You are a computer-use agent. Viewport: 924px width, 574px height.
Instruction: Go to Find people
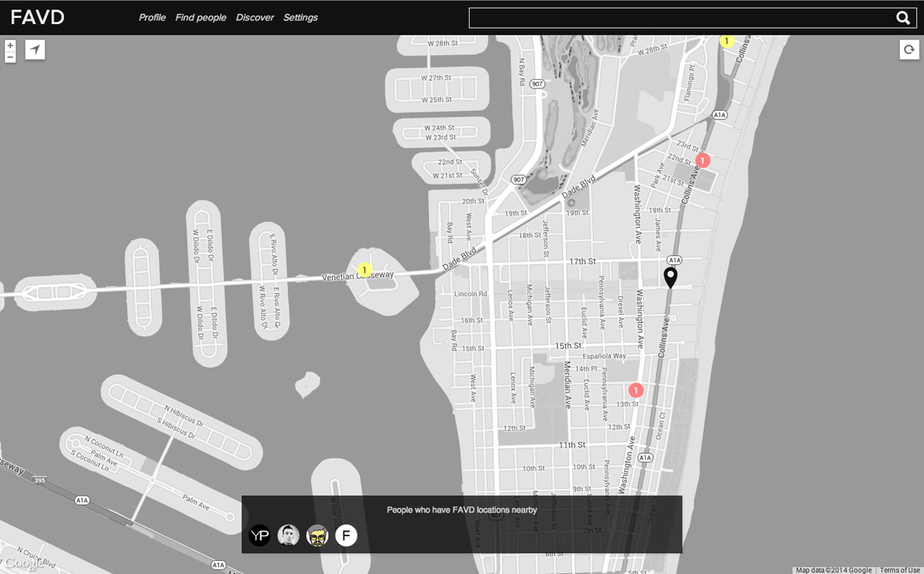tap(200, 18)
